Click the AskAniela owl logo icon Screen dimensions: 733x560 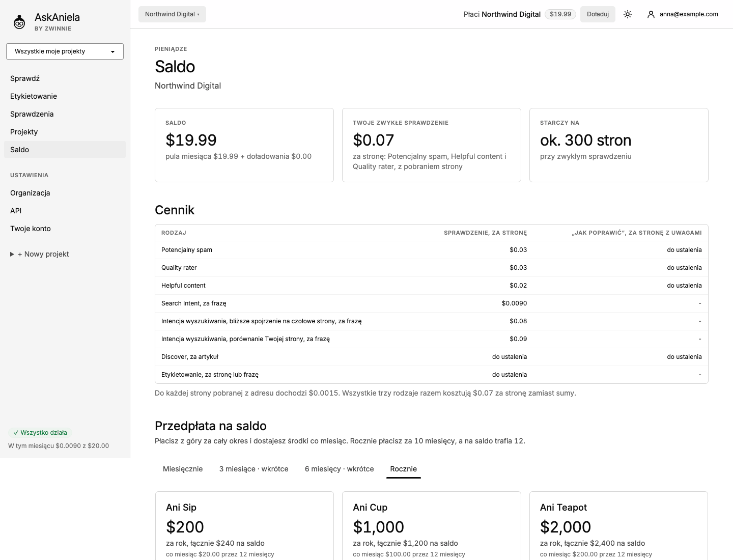click(x=19, y=22)
